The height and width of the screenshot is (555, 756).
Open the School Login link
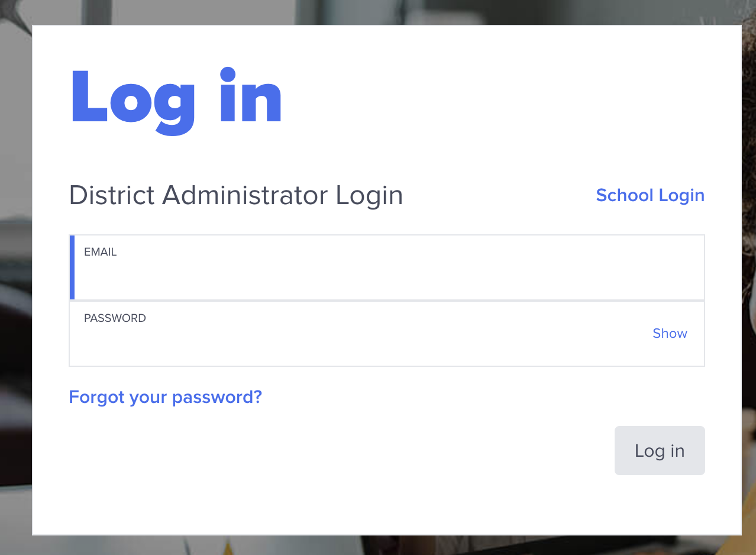click(x=650, y=195)
